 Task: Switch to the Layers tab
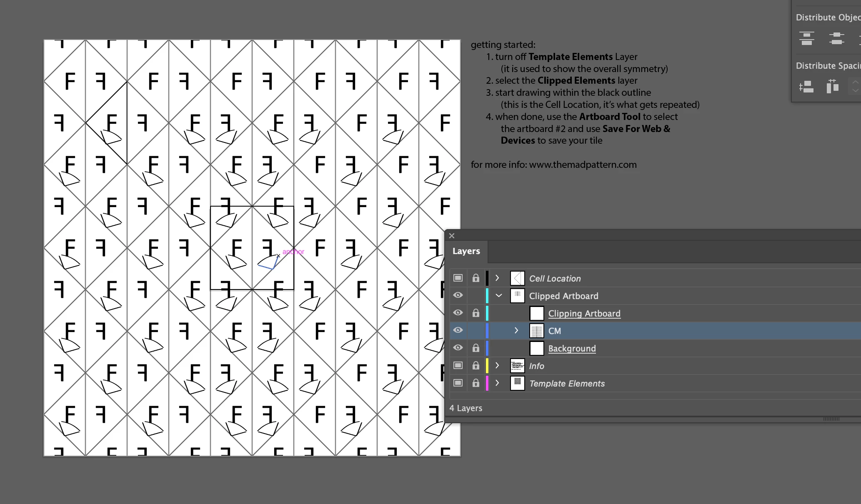466,251
